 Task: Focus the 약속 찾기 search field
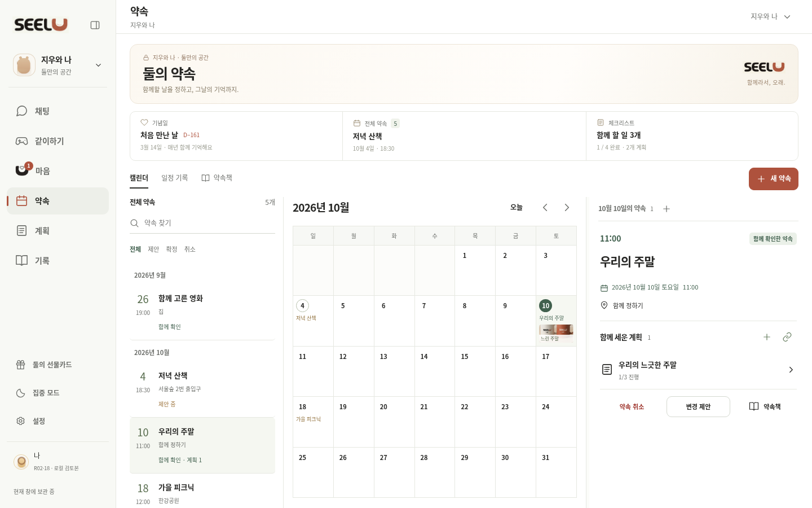tap(202, 224)
